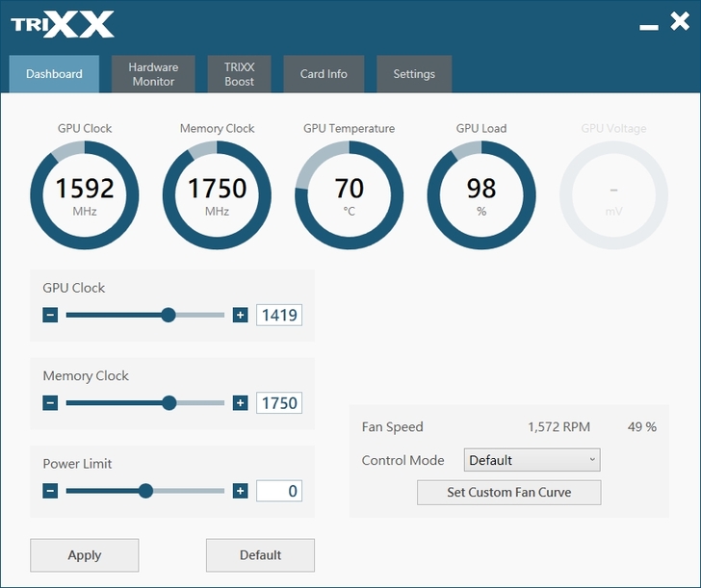The width and height of the screenshot is (701, 588).
Task: Open the Settings tab
Action: point(414,74)
